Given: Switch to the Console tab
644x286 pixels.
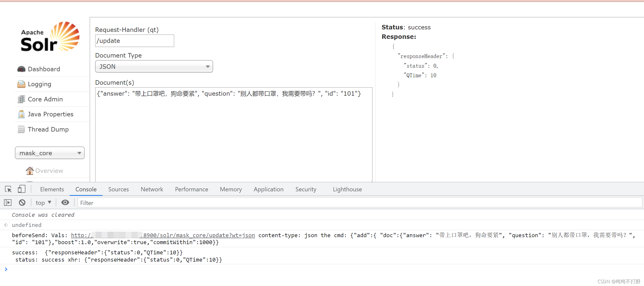Looking at the screenshot, I should (x=86, y=189).
